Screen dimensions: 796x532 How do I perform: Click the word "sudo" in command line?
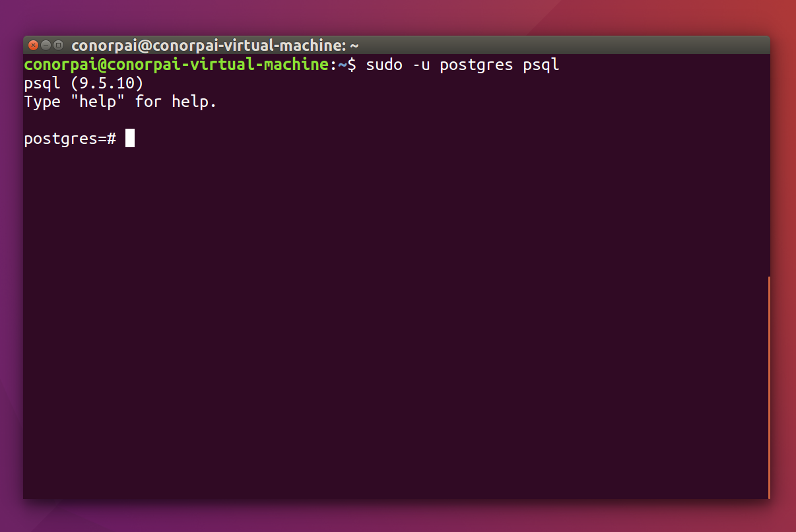click(384, 65)
